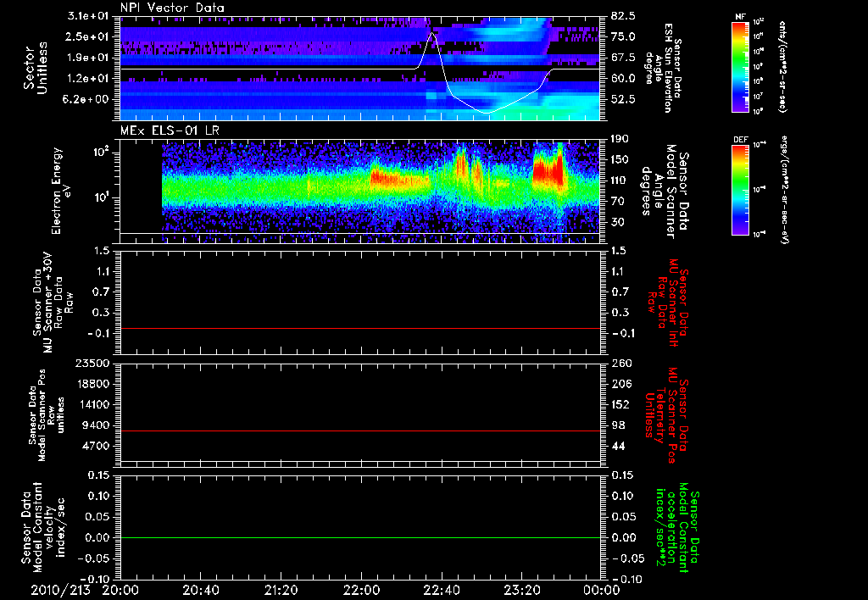Click the 'ergs/(cm**2-sr-sec-eV)' colorbar unit label
Image resolution: width=868 pixels, height=600 pixels.
(x=783, y=190)
